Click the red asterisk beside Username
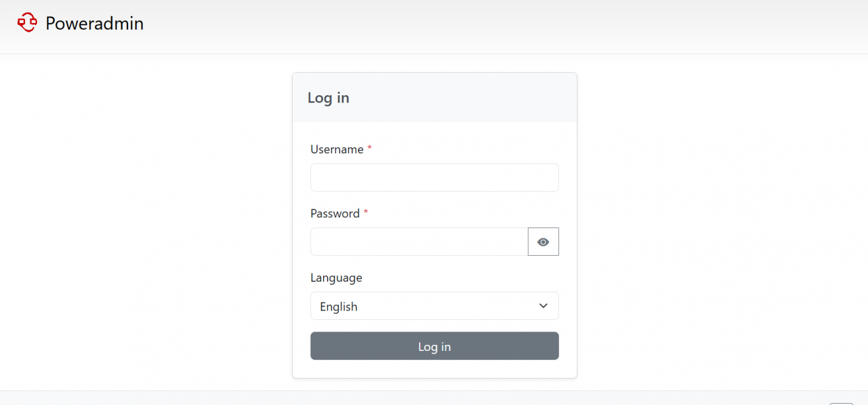 [x=370, y=149]
